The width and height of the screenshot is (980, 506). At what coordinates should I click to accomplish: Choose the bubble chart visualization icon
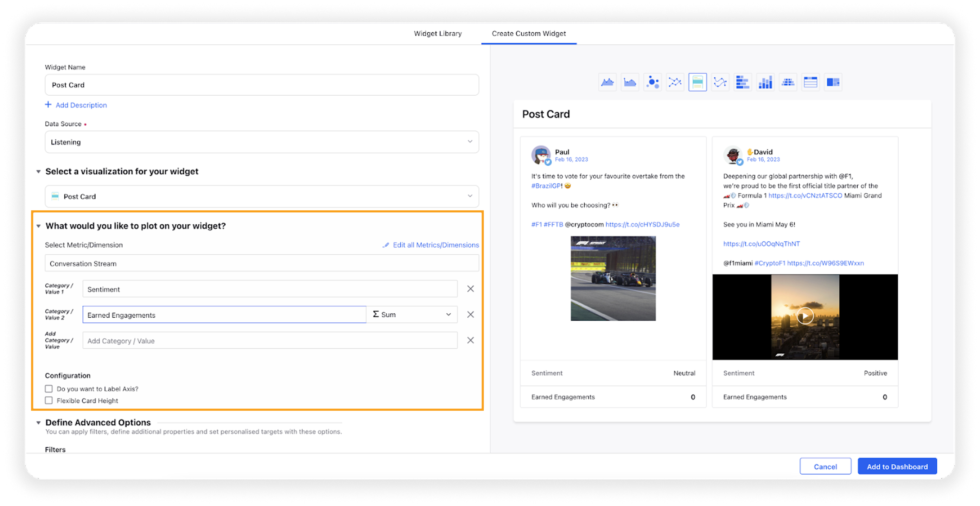[x=653, y=83]
